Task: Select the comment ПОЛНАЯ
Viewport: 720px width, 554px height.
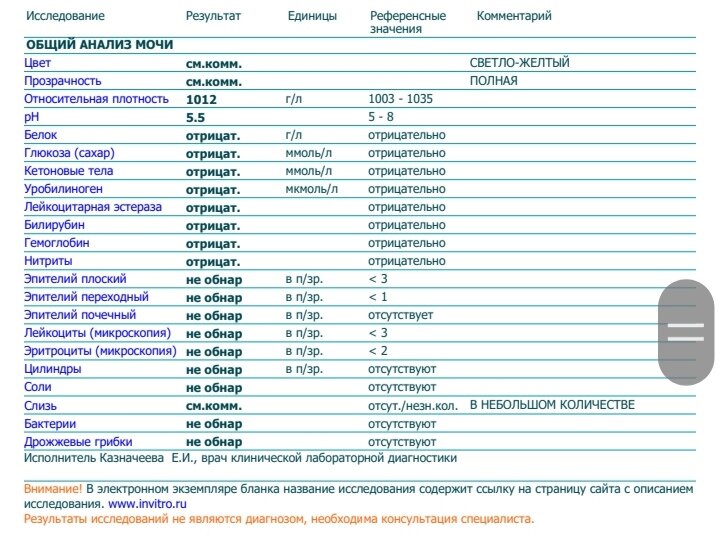Action: pyautogui.click(x=493, y=81)
